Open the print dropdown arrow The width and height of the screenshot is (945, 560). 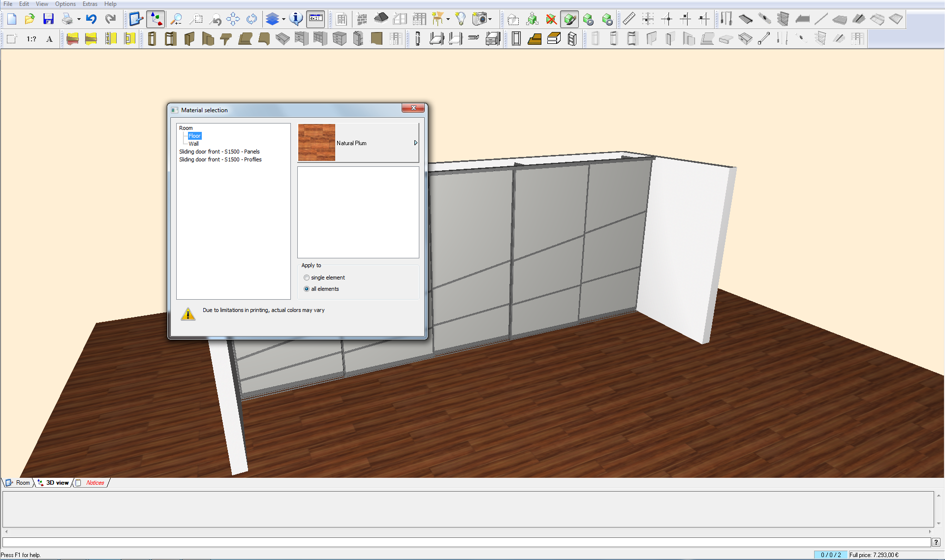[79, 20]
